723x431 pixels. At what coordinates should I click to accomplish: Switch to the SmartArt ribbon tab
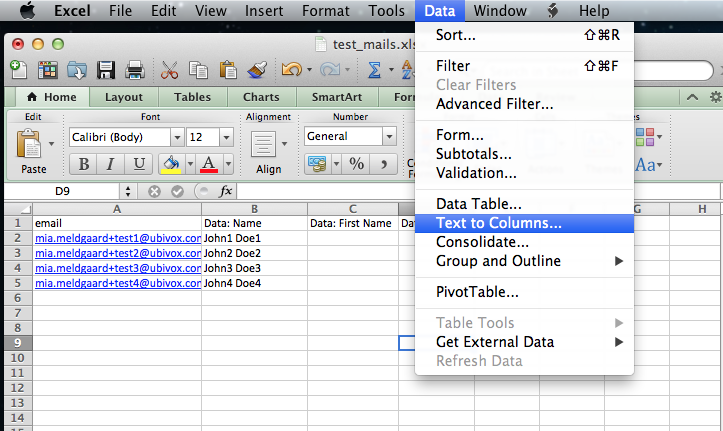tap(337, 97)
